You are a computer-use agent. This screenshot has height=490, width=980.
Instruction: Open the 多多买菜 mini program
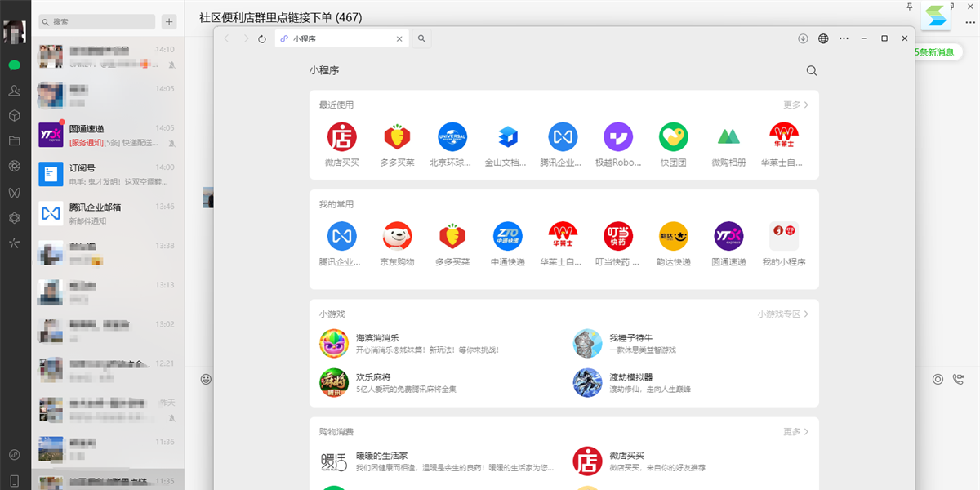(x=396, y=136)
